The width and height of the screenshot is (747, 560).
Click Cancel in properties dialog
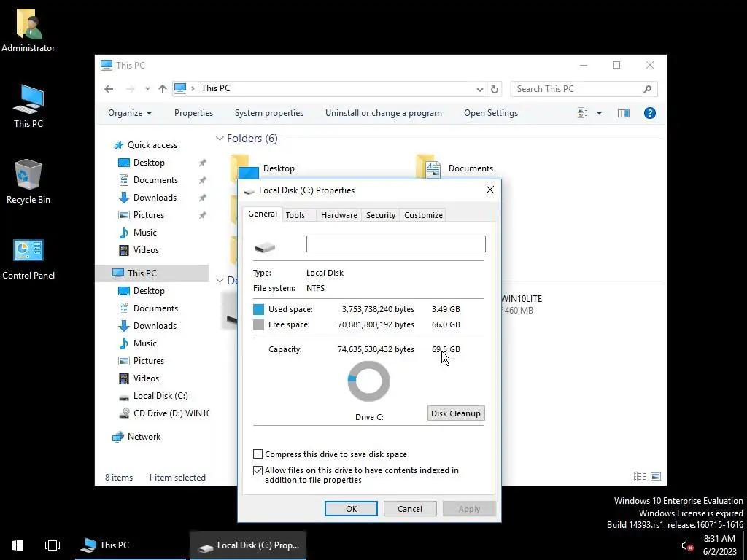[410, 508]
